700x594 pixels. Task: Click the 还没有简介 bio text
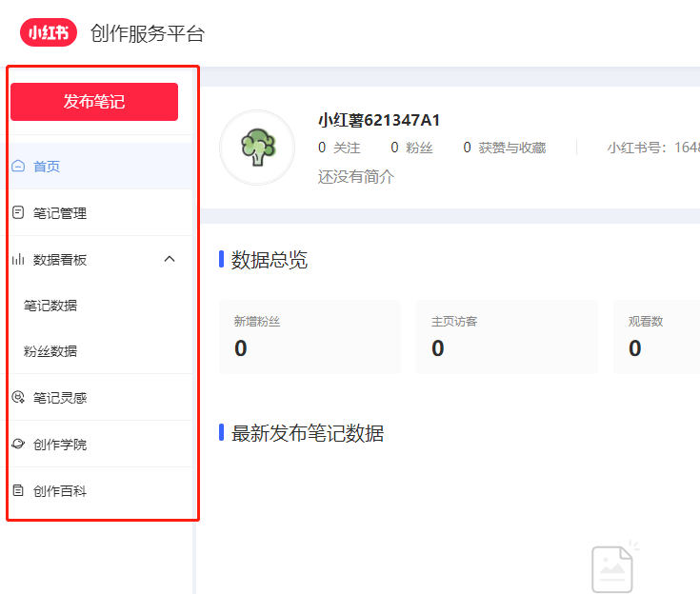tap(356, 176)
